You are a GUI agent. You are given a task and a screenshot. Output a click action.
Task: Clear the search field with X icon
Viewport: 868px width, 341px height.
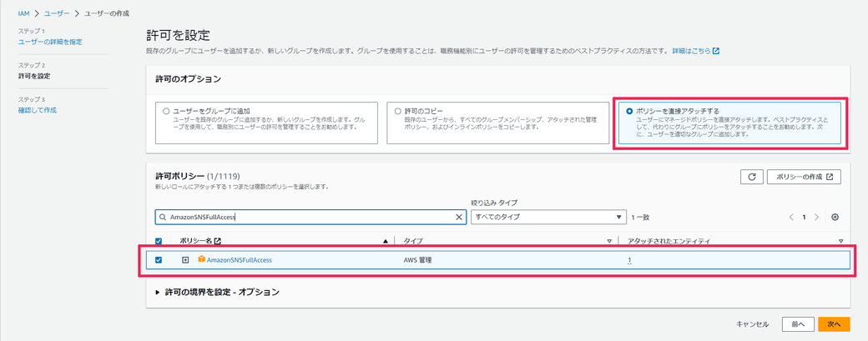coord(458,218)
